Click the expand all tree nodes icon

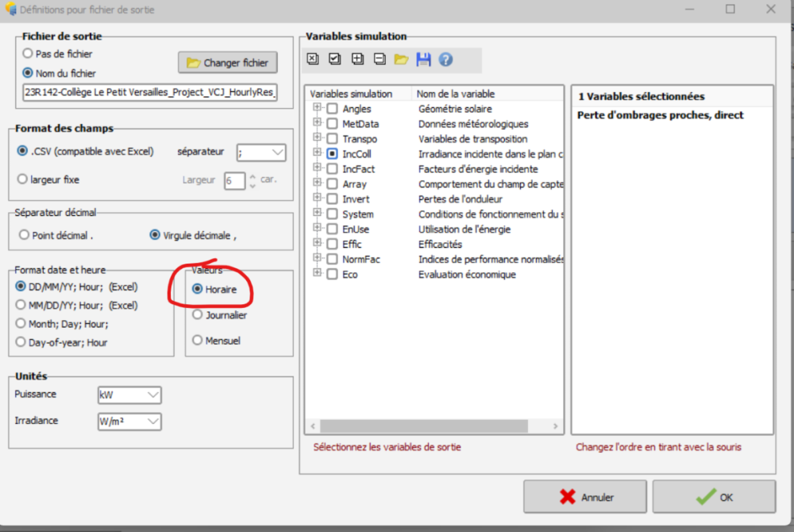357,60
